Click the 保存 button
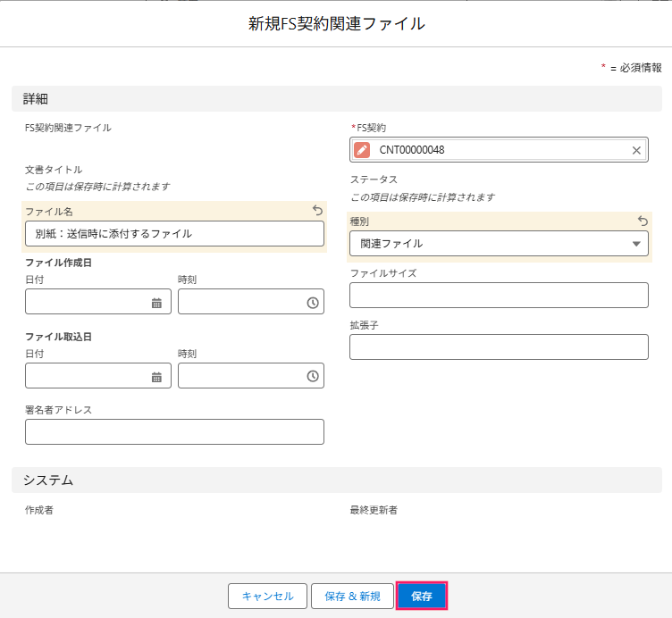This screenshot has height=618, width=672. coord(422,596)
